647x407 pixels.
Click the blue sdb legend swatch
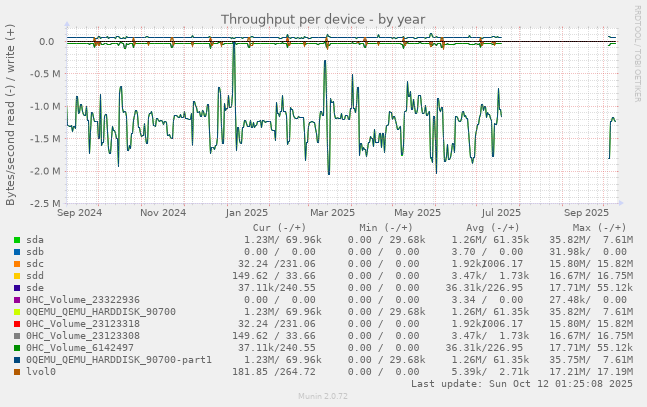click(17, 252)
